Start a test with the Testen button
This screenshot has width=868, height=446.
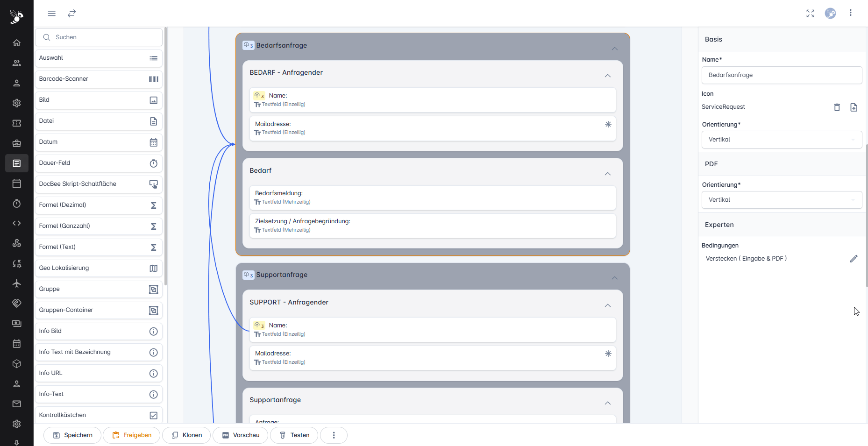pyautogui.click(x=294, y=435)
